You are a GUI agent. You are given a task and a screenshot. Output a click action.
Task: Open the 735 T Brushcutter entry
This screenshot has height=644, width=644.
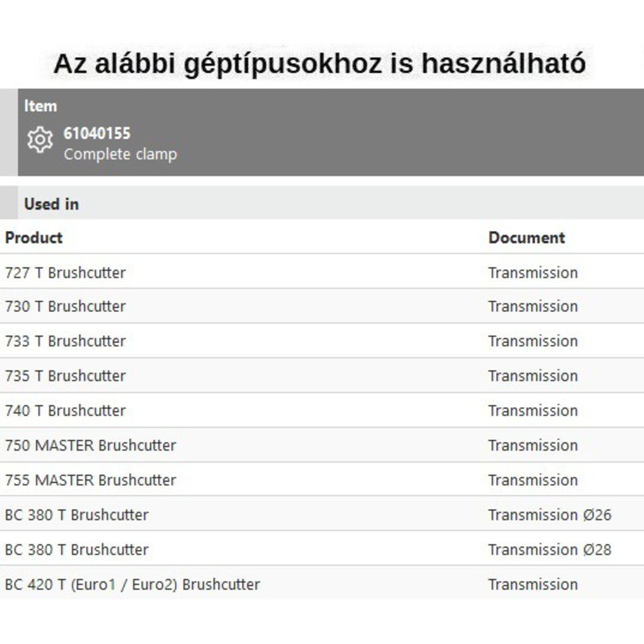(65, 376)
